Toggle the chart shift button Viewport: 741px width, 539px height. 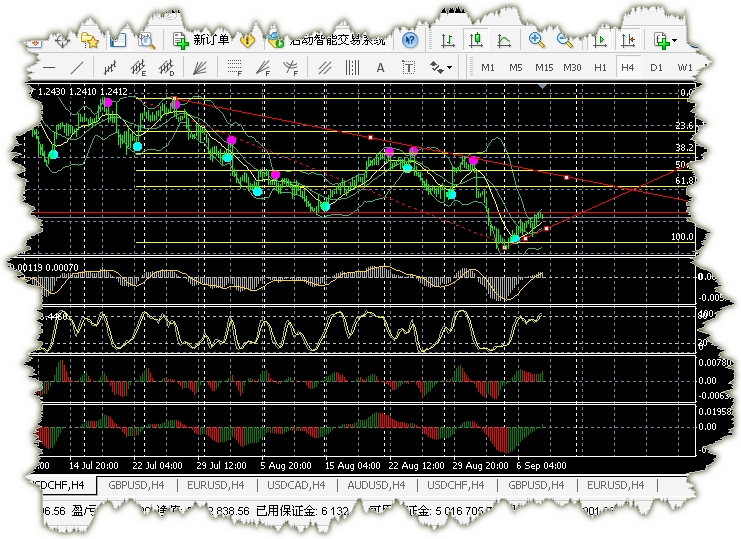point(628,41)
